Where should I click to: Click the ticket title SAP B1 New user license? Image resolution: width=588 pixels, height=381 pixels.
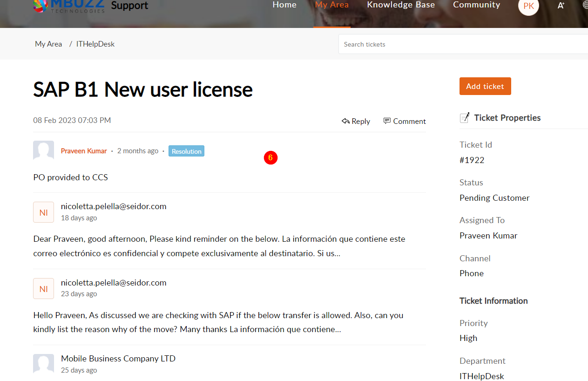click(x=143, y=89)
